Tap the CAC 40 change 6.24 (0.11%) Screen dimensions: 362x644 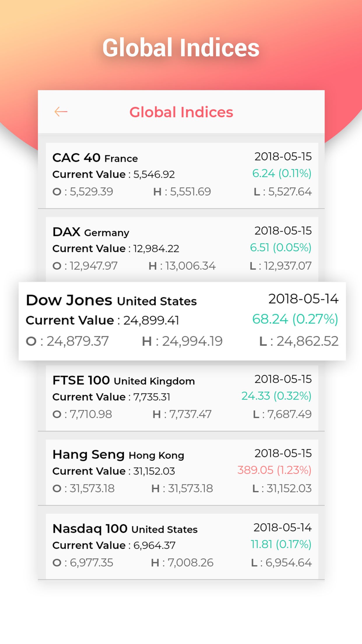pyautogui.click(x=282, y=174)
